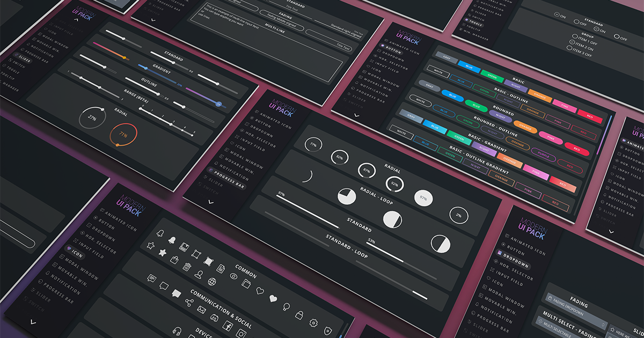The width and height of the screenshot is (644, 338).
Task: Click the 27% radial slider
Action: (x=92, y=117)
